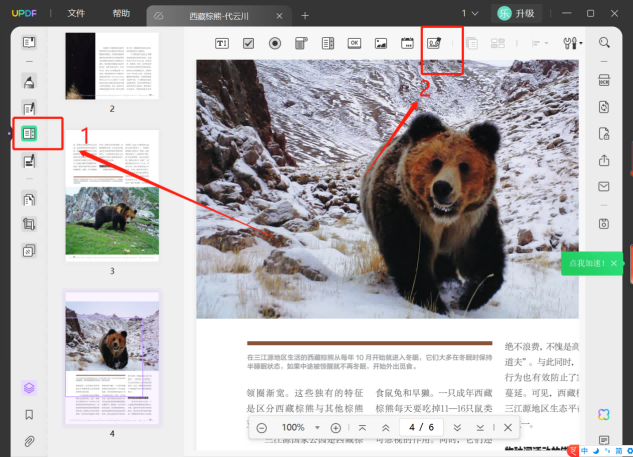
Task: Send the file by email icon
Action: click(x=604, y=187)
